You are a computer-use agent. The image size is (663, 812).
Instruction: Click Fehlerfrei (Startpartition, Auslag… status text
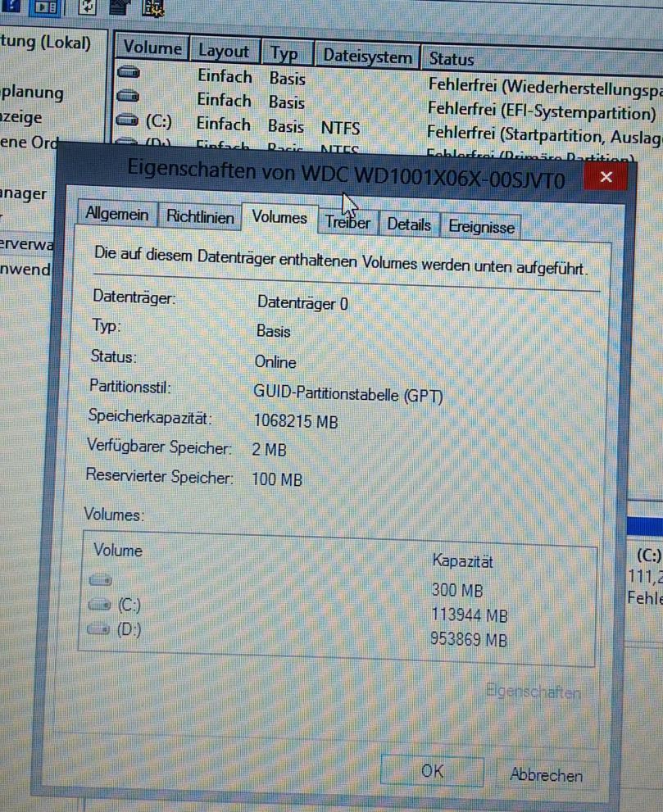tap(544, 134)
